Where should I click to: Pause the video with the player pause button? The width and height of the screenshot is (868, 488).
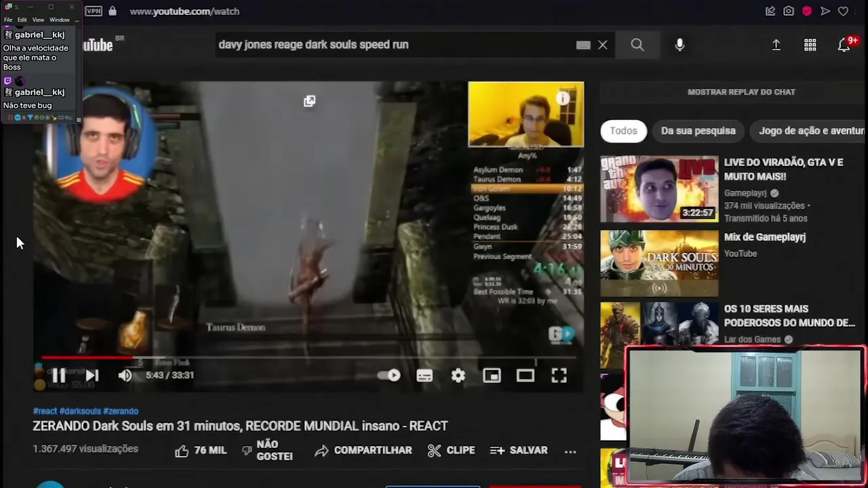(x=59, y=375)
